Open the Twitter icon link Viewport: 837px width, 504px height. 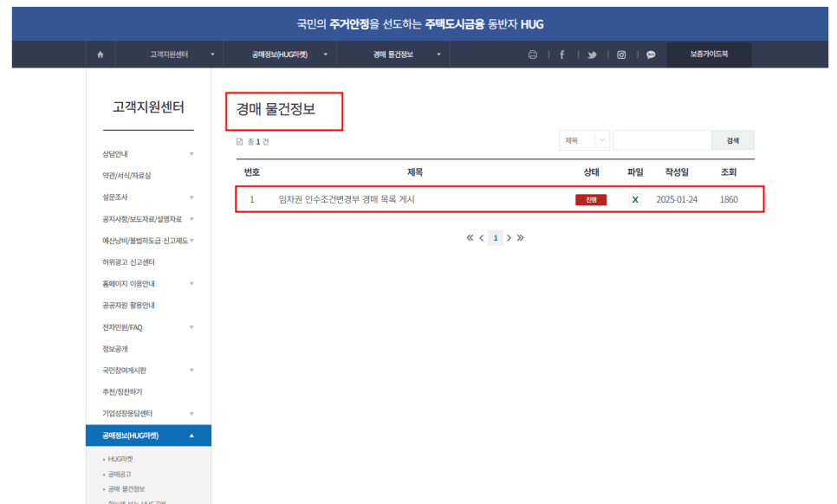click(x=592, y=55)
